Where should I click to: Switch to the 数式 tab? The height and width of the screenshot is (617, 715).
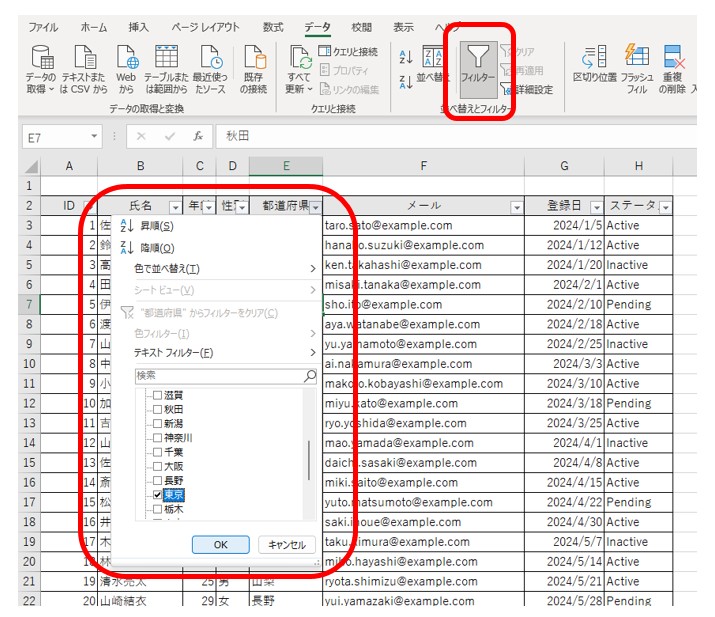coord(273,27)
